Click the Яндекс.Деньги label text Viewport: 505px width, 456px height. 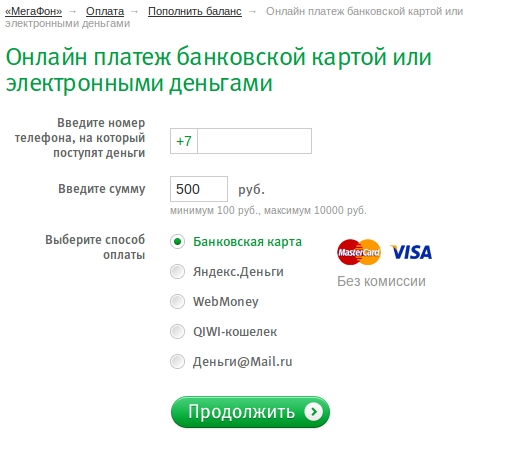[238, 272]
